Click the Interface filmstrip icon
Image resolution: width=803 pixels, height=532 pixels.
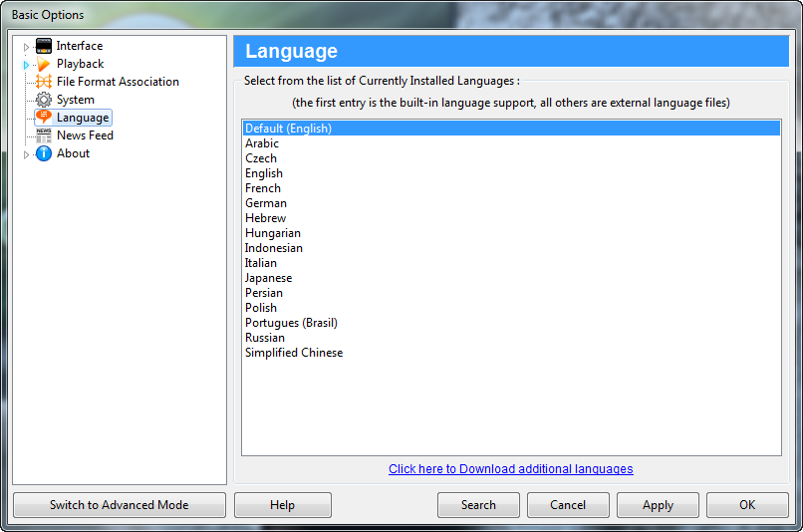coord(44,46)
